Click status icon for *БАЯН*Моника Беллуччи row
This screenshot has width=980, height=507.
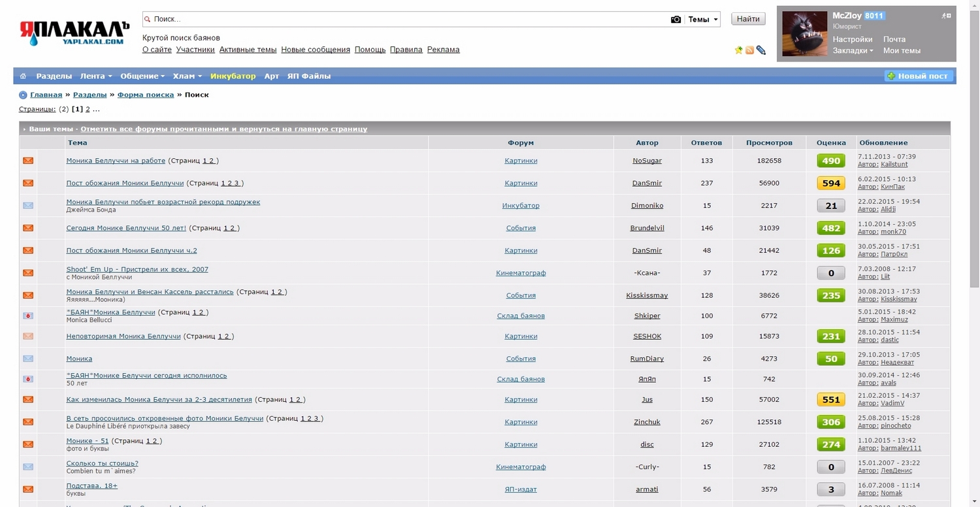[28, 316]
